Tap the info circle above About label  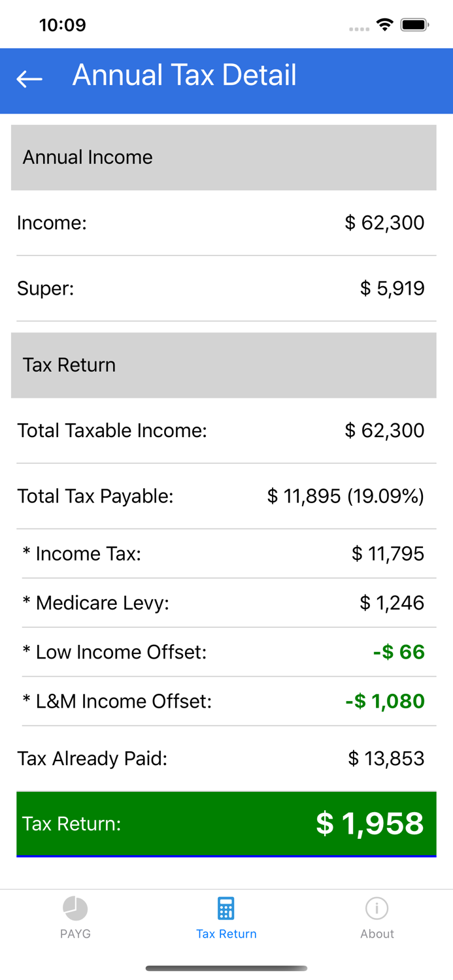pyautogui.click(x=377, y=907)
